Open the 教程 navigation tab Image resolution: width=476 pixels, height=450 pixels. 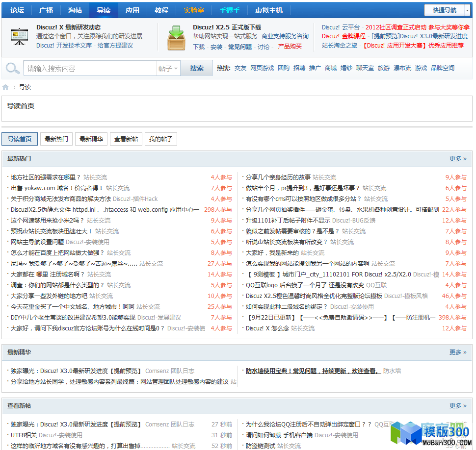[x=161, y=10]
